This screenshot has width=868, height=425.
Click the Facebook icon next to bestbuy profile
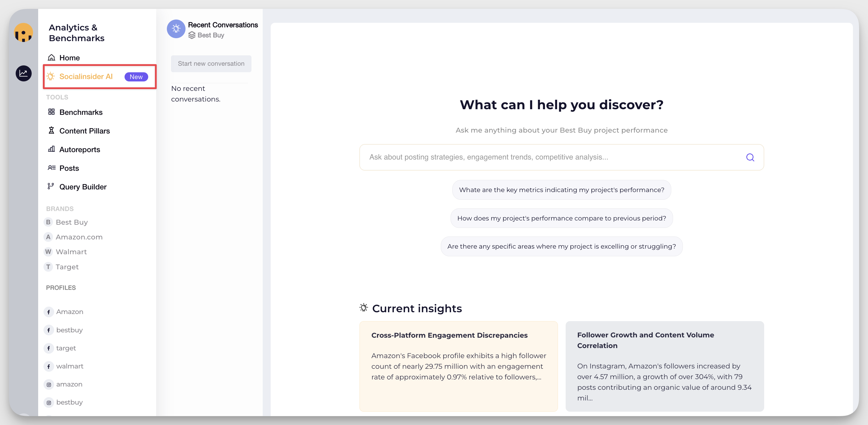tap(49, 330)
